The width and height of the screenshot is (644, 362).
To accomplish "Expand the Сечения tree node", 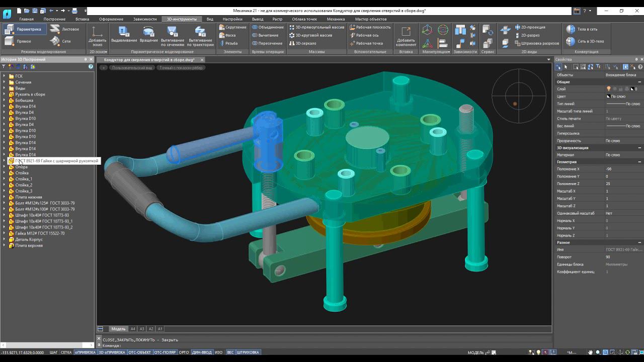I will pyautogui.click(x=4, y=82).
